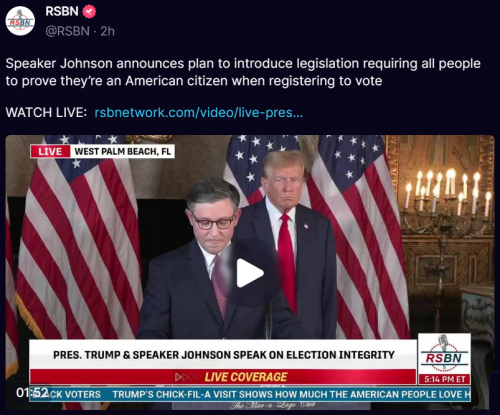Screen dimensions: 500x415
Task: Click the 01:52 video duration label
Action: 32,393
